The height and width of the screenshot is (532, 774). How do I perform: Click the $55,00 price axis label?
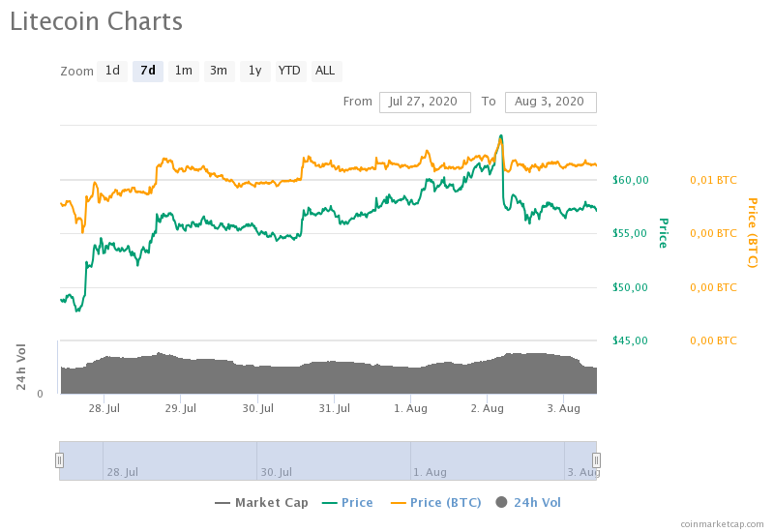[630, 233]
